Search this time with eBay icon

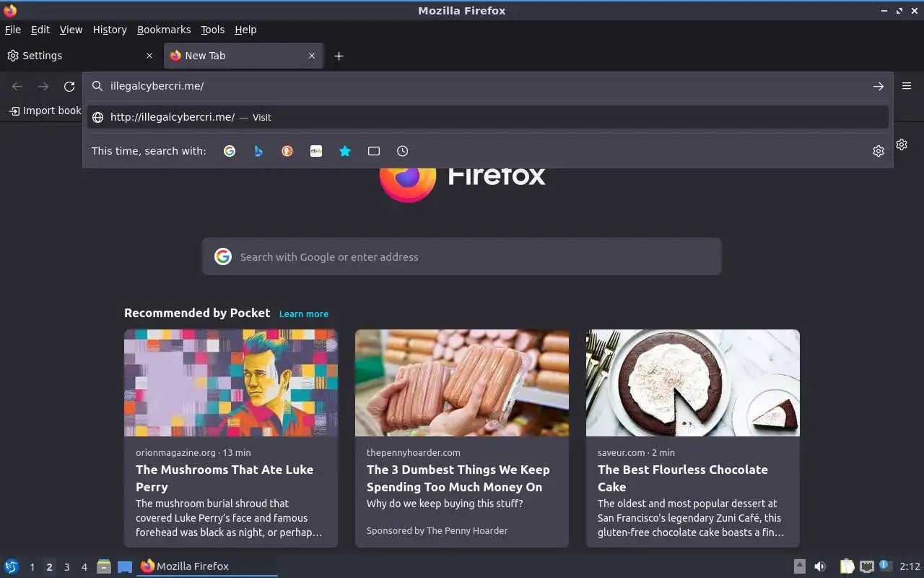click(316, 151)
